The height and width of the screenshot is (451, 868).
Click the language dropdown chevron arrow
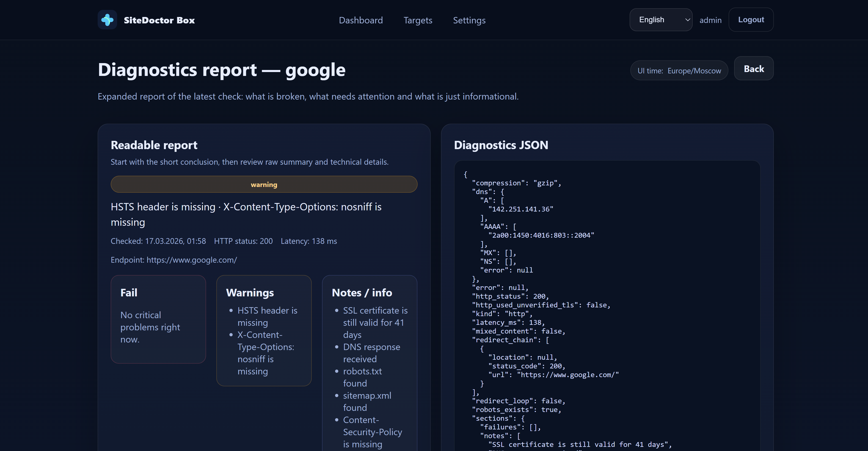click(x=687, y=20)
